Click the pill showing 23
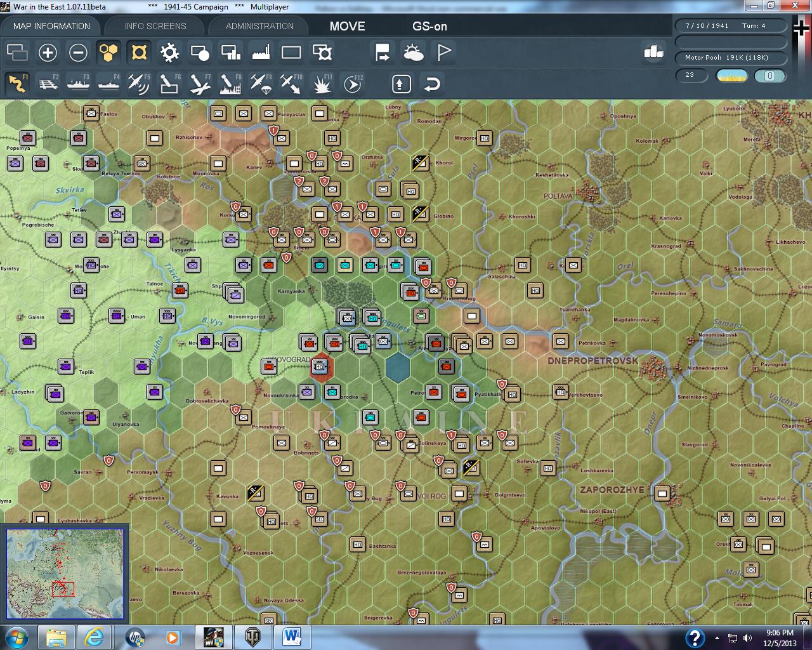The height and width of the screenshot is (650, 812). (x=691, y=76)
